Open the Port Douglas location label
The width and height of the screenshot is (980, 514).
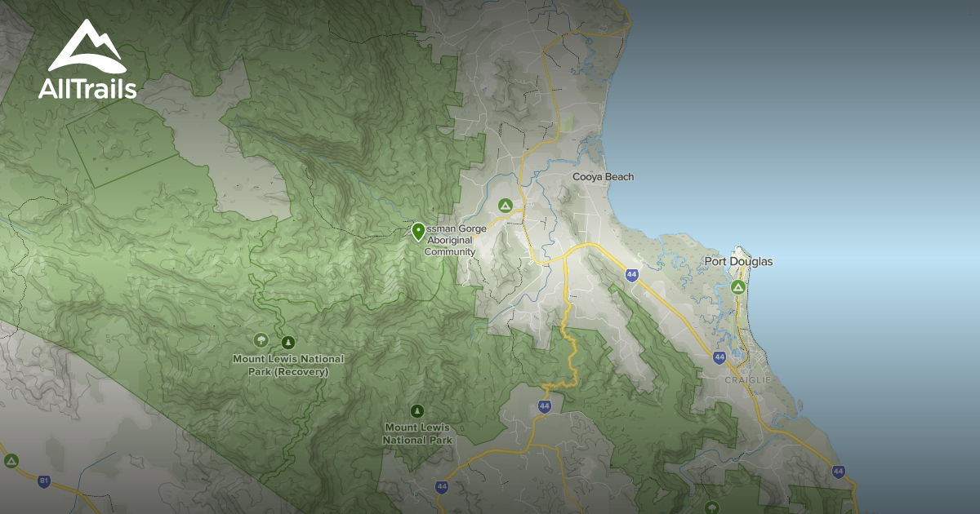coord(739,262)
